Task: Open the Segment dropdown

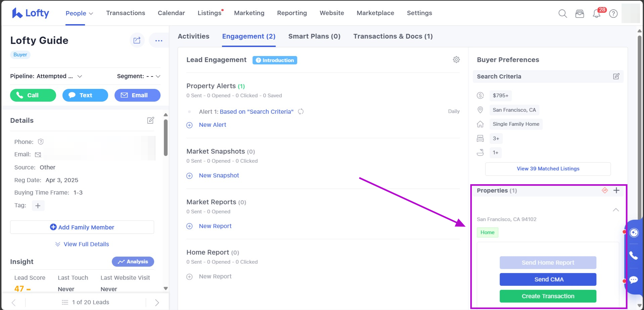Action: coord(158,76)
